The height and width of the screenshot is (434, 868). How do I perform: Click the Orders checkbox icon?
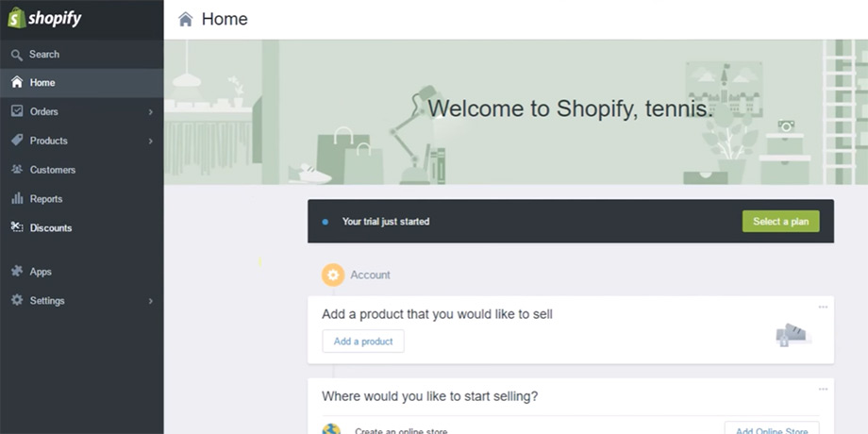(x=17, y=111)
